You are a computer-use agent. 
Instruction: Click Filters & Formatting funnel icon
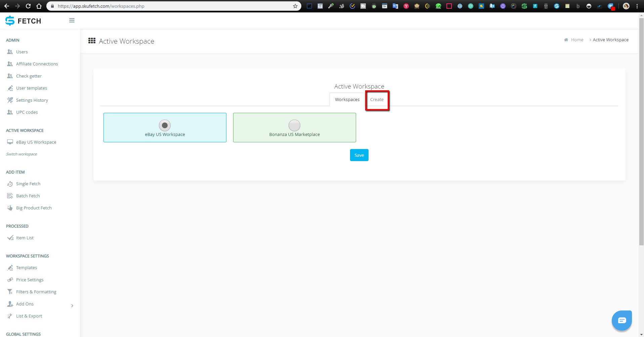point(10,292)
